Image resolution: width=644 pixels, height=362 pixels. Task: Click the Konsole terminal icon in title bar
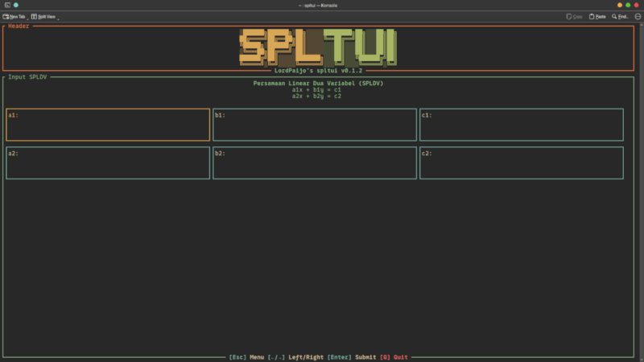tap(6, 5)
